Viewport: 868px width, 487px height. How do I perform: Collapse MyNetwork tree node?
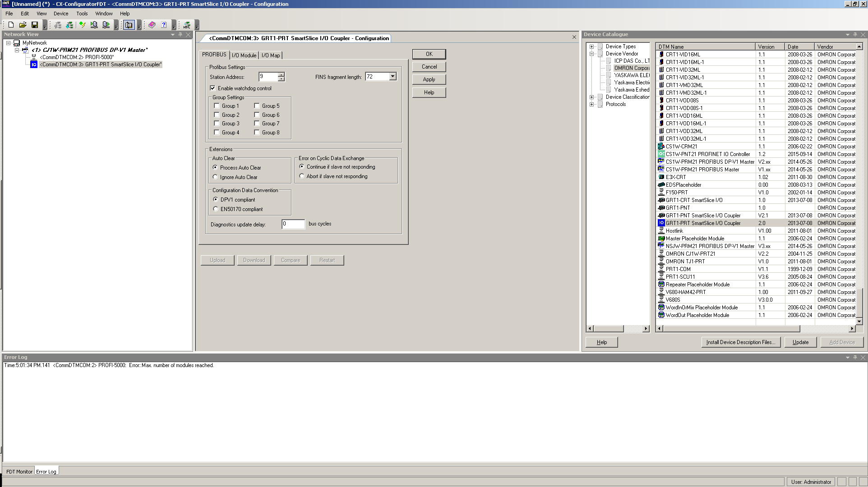click(x=8, y=43)
